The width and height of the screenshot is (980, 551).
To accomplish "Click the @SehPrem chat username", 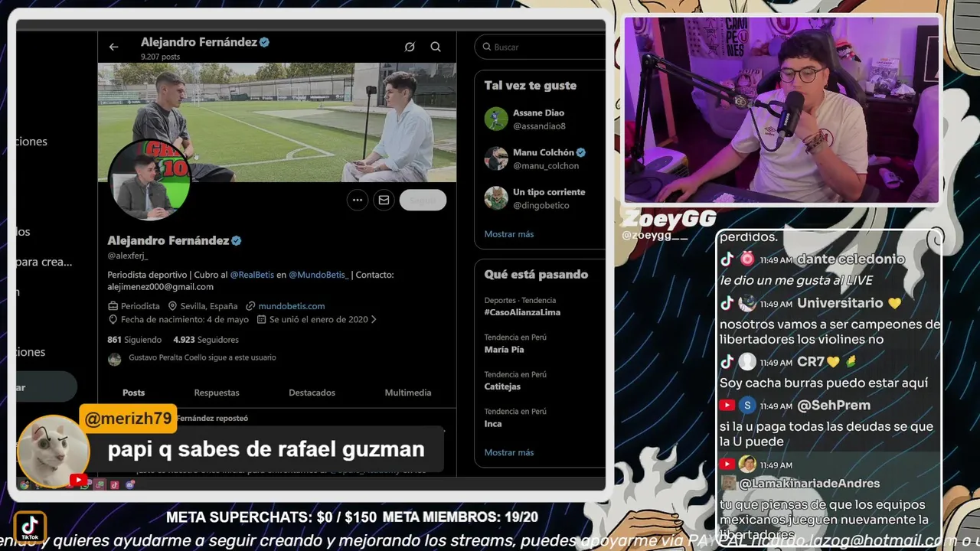I will click(834, 406).
